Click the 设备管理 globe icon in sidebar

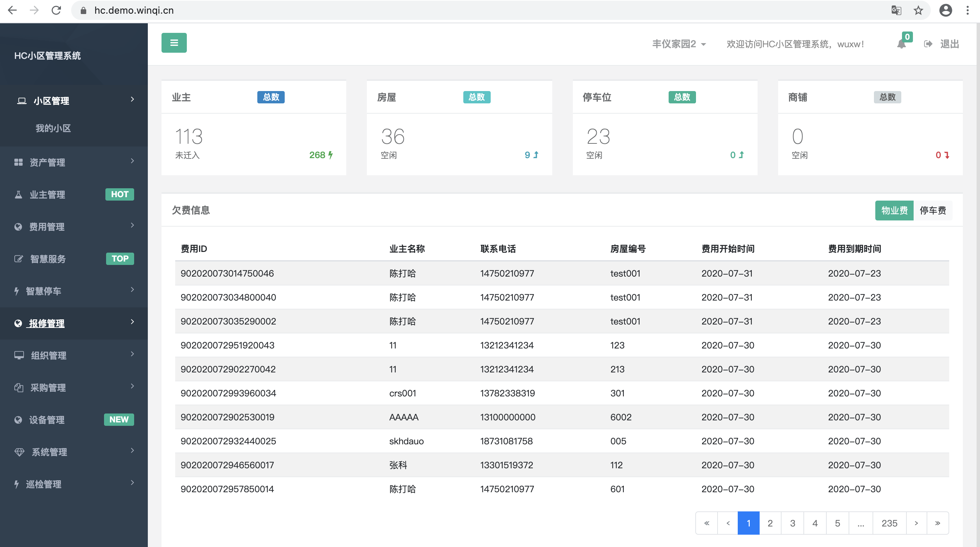(x=18, y=419)
